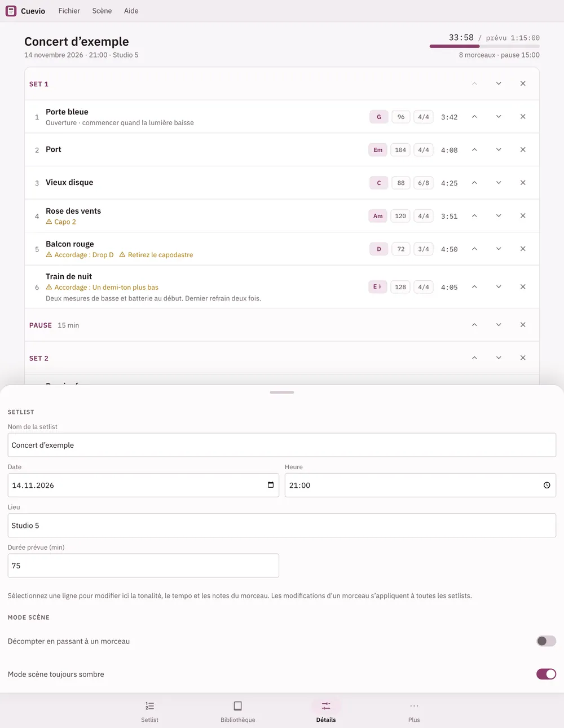Remove the SET 2 header

523,358
